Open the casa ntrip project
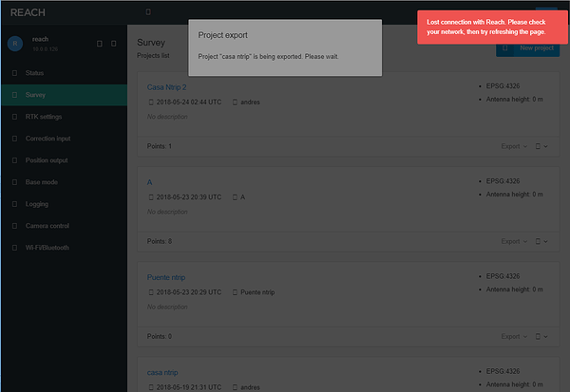This screenshot has width=570, height=392. (x=162, y=373)
